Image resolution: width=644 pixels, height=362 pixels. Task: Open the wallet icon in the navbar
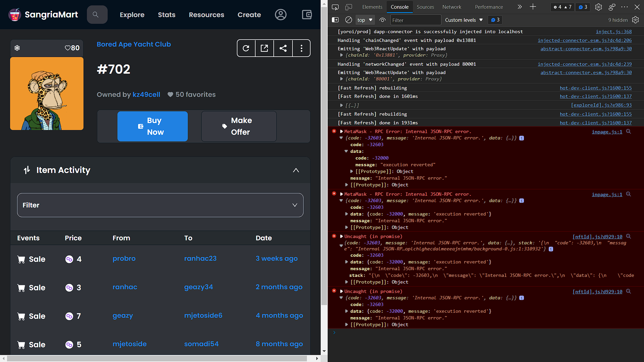click(307, 14)
